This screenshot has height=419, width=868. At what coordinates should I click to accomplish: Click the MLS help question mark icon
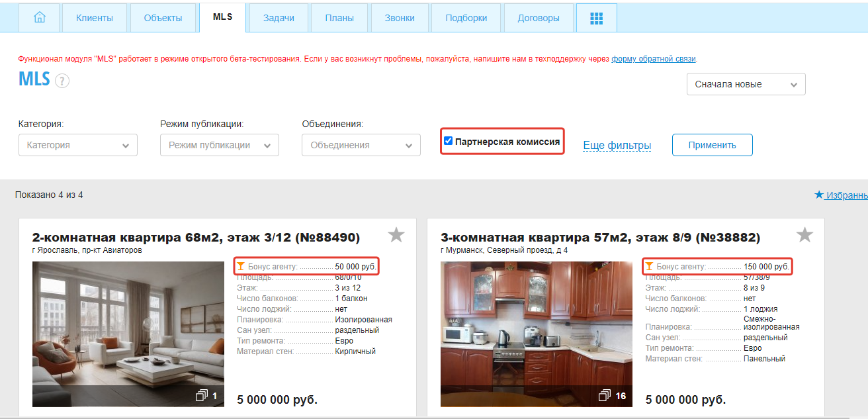click(x=62, y=81)
